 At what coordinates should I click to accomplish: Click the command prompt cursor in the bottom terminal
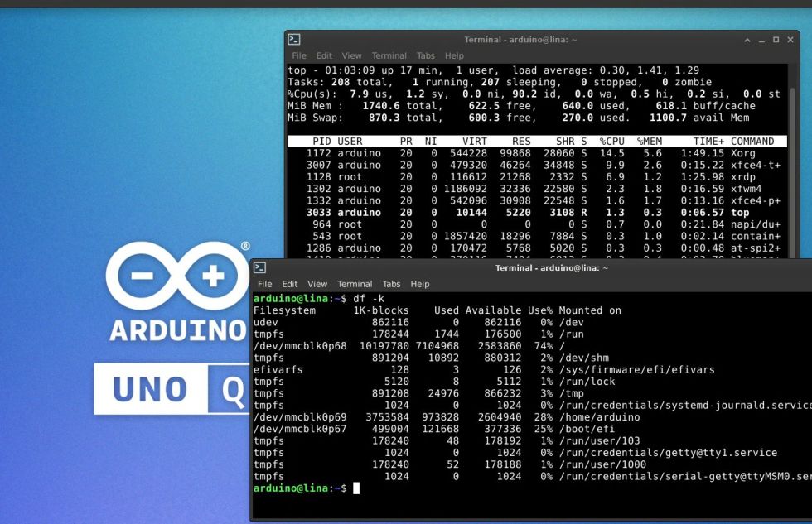[358, 488]
